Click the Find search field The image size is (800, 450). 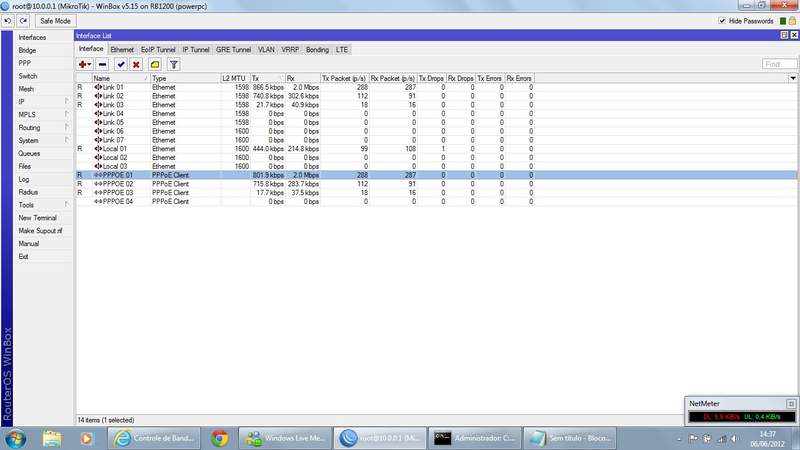779,64
